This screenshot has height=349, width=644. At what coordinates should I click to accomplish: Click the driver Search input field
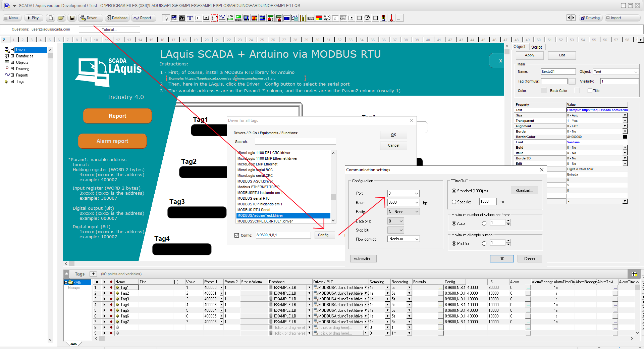295,142
